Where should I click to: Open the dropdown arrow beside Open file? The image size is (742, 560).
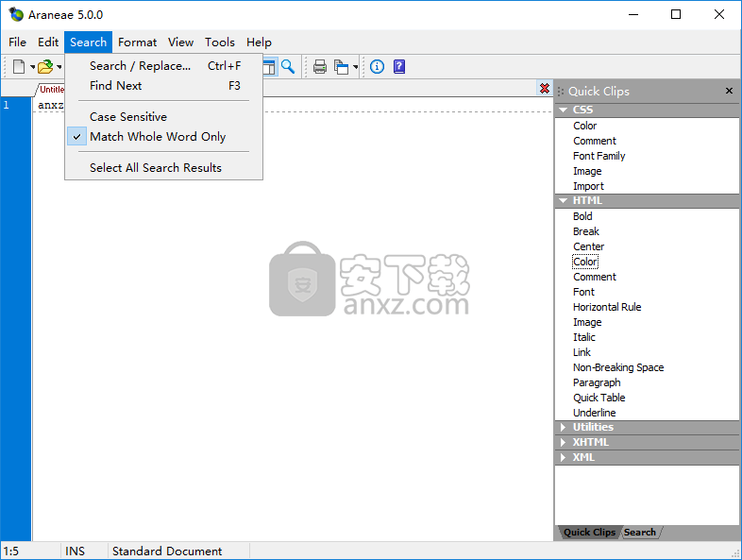click(x=59, y=67)
